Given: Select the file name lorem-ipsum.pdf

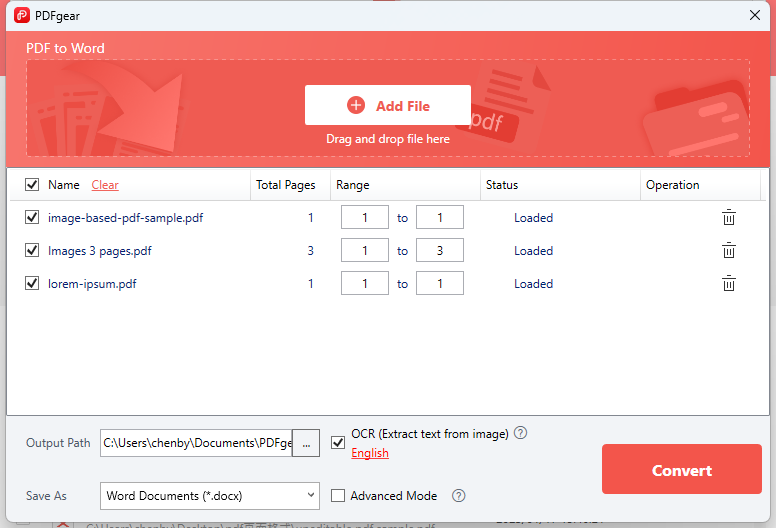Looking at the screenshot, I should pyautogui.click(x=92, y=284).
